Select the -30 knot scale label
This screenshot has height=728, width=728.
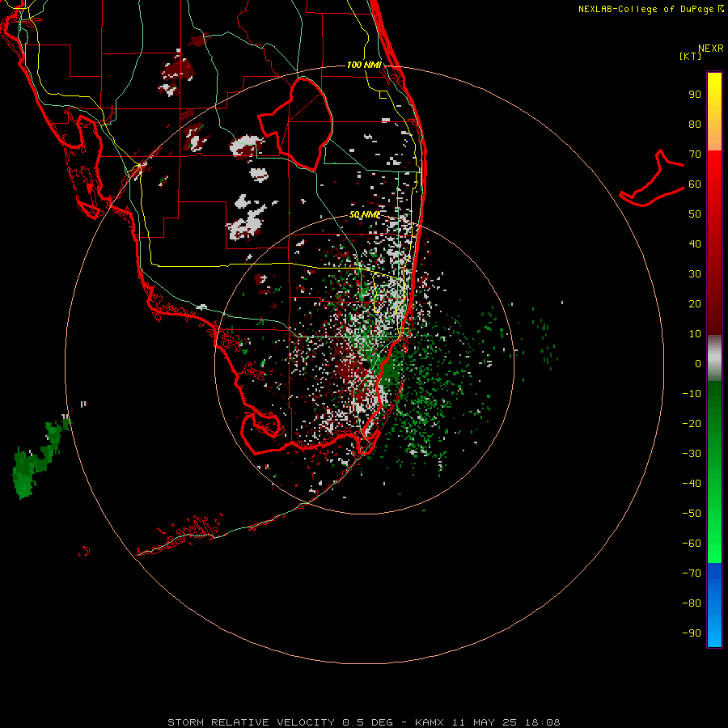tap(692, 454)
